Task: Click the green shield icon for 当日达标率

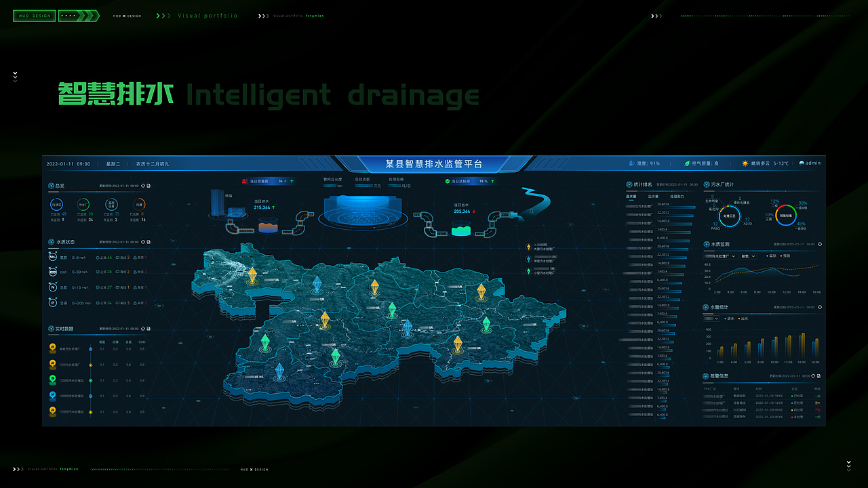Action: tap(448, 181)
